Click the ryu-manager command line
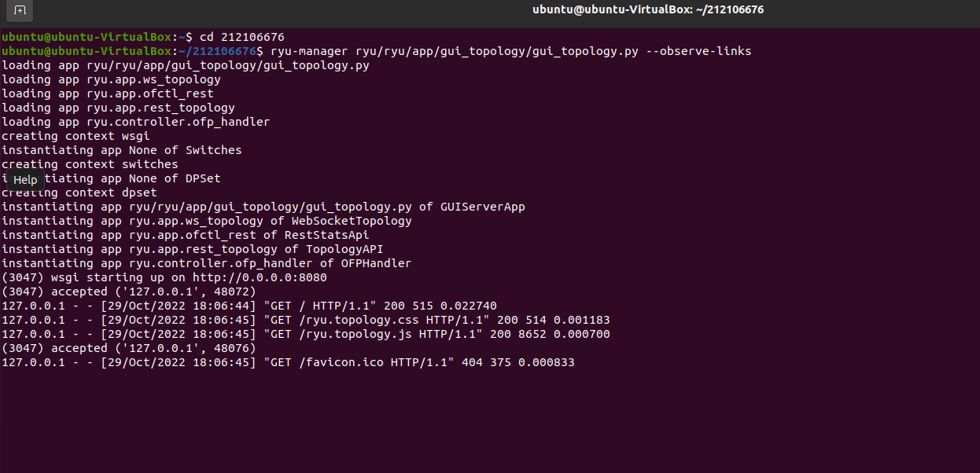980x473 pixels. point(377,51)
